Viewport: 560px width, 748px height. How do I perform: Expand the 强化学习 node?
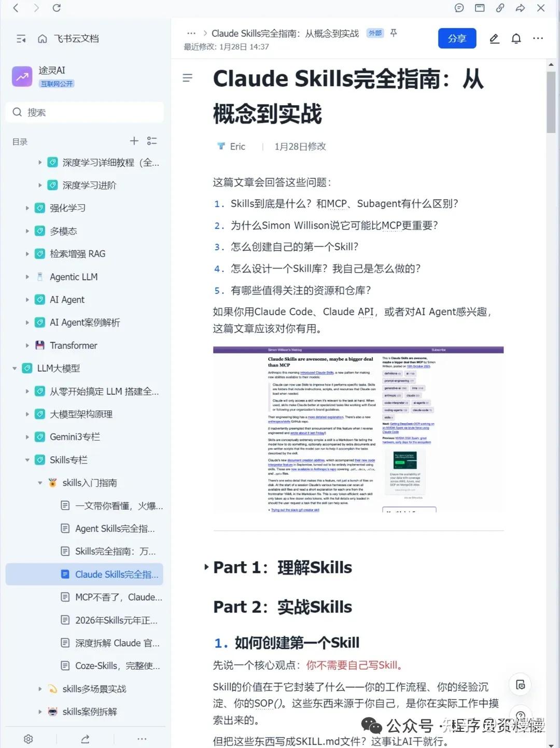pos(27,208)
